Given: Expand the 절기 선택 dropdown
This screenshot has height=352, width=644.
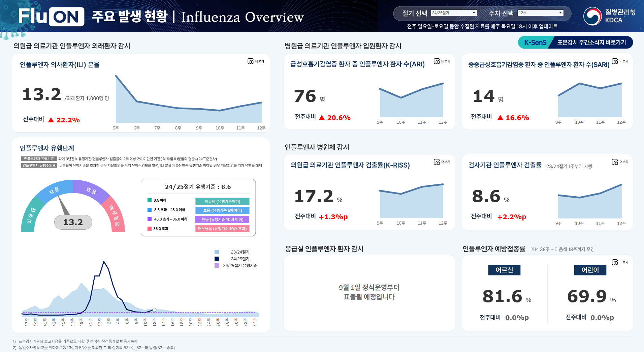Looking at the screenshot, I should pyautogui.click(x=454, y=13).
